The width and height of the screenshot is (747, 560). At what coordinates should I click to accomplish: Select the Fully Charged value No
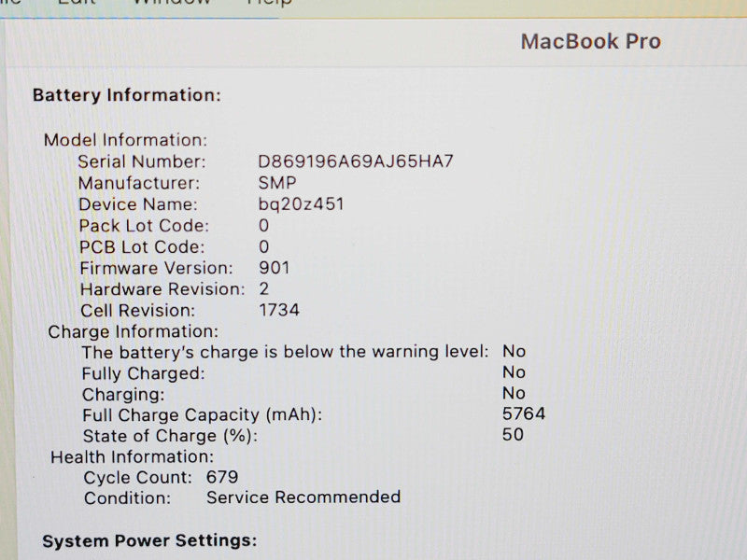[514, 372]
